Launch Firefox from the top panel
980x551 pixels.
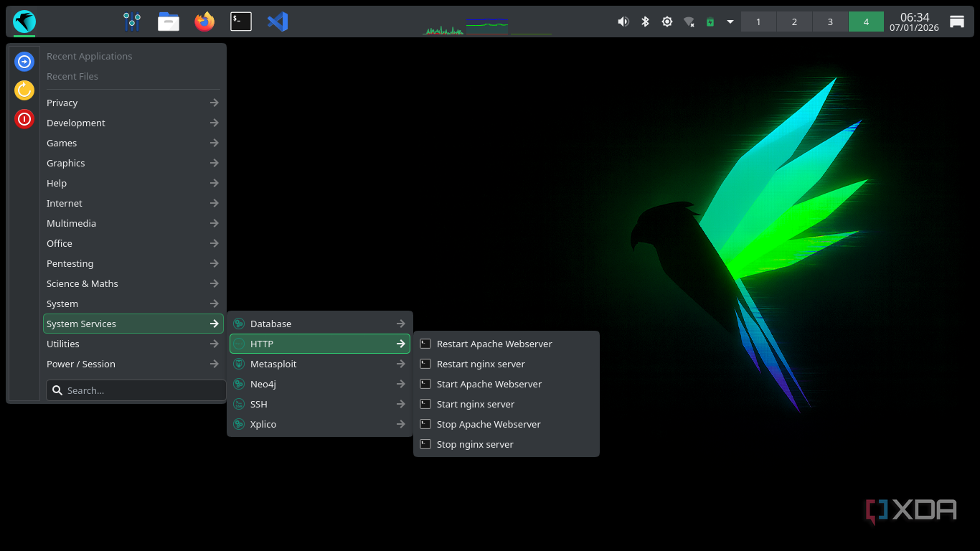click(204, 22)
